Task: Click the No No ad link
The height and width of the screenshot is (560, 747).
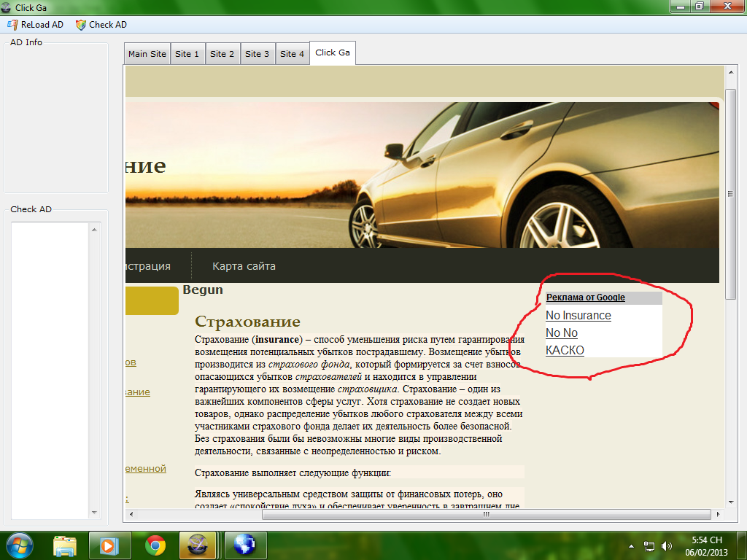Action: [x=561, y=333]
